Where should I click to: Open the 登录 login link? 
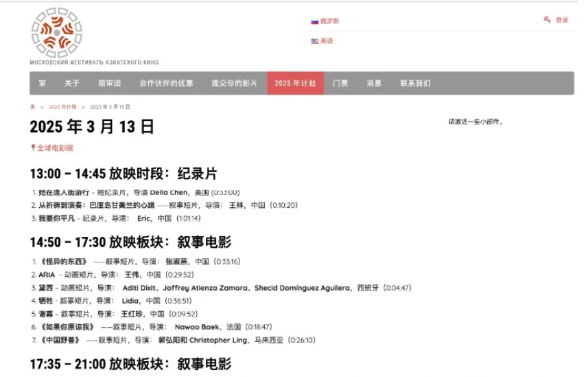[562, 20]
